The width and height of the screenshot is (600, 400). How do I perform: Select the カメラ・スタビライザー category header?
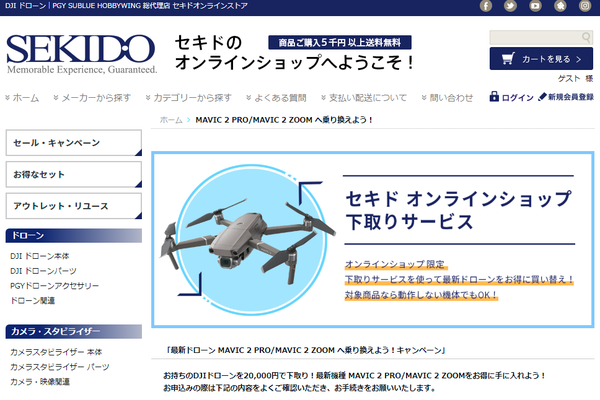[73, 331]
